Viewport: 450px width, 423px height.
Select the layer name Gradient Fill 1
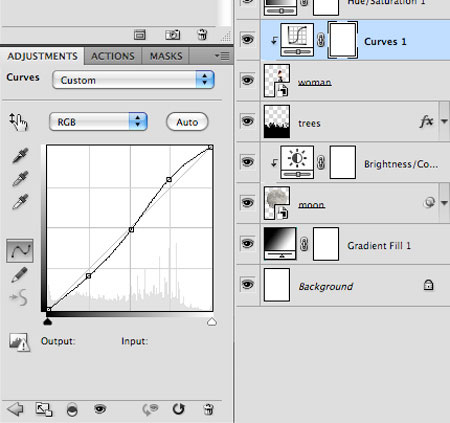(379, 246)
